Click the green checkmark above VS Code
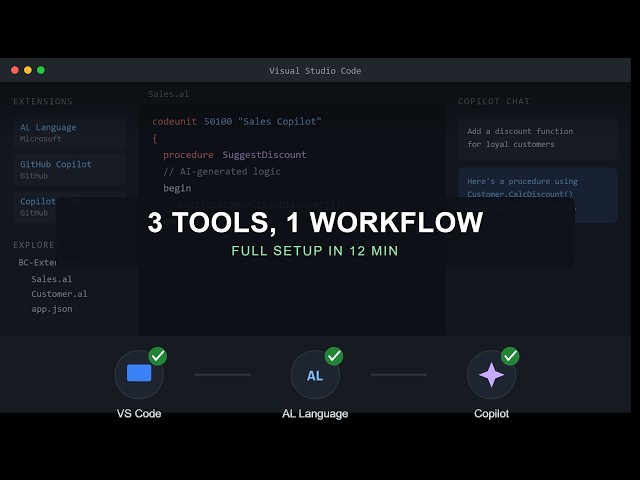Screen dimensions: 640x480 (x=158, y=356)
